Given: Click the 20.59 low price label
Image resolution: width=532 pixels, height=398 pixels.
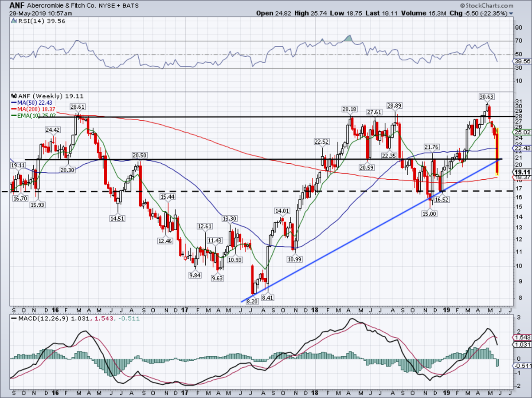Looking at the screenshot, I should pyautogui.click(x=368, y=168).
